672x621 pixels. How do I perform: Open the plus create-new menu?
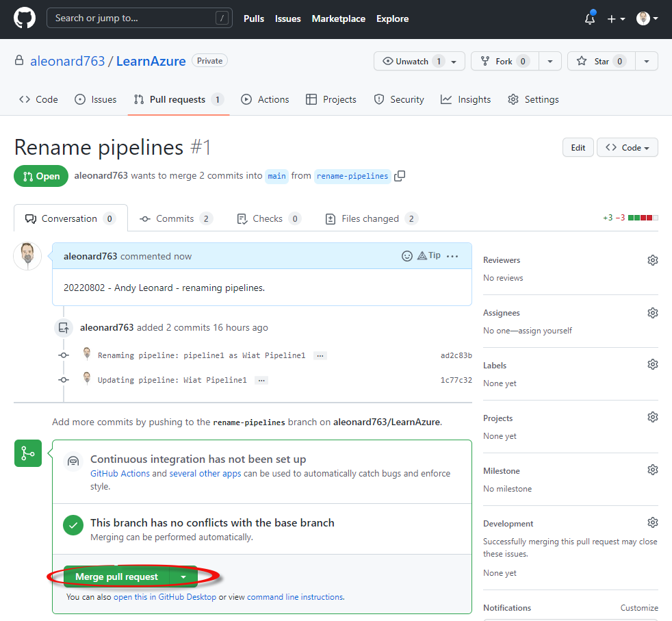tap(616, 19)
